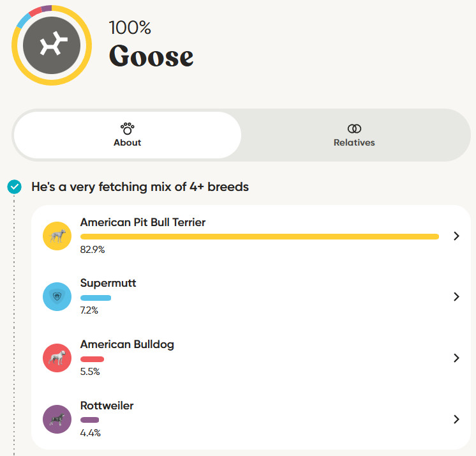Screen dimensions: 476x456
Task: Click the red American Bulldog breed icon
Action: point(56,358)
